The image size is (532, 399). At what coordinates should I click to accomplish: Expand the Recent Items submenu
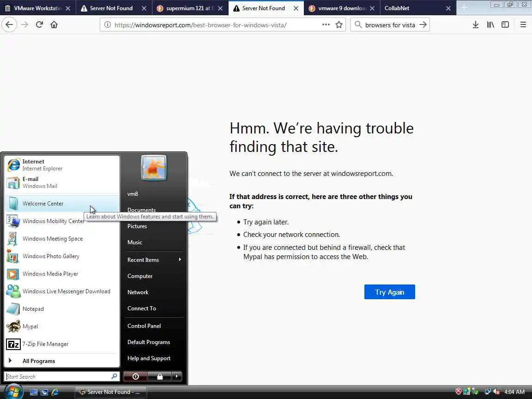tap(154, 260)
